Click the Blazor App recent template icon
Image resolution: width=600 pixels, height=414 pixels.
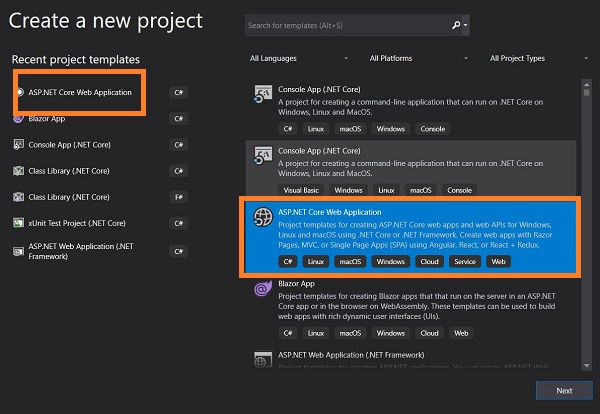point(18,119)
